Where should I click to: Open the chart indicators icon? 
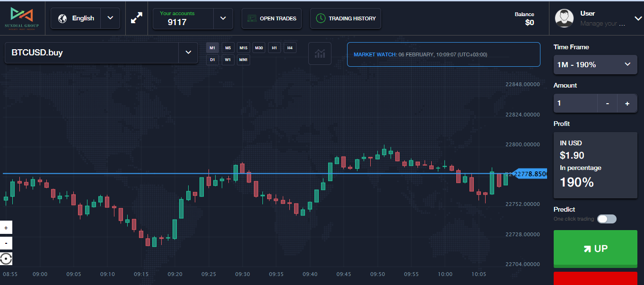[320, 53]
